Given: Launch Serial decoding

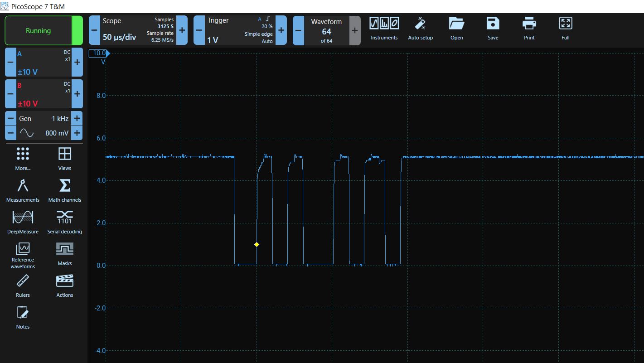Looking at the screenshot, I should [x=64, y=222].
